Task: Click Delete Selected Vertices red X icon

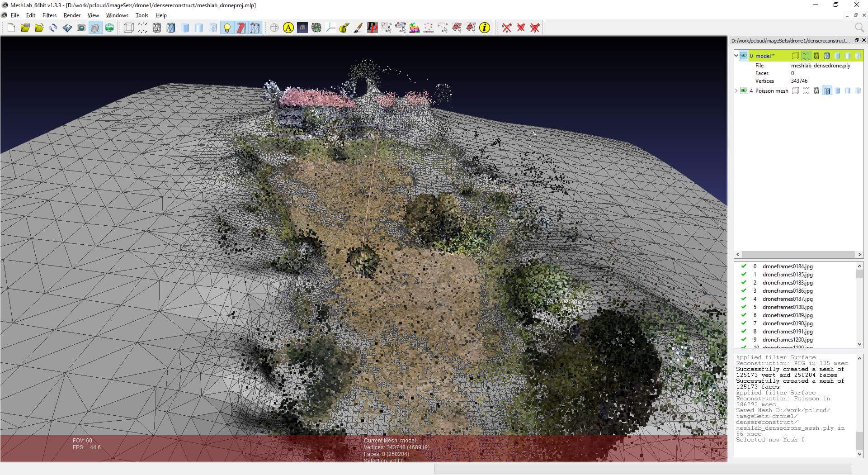Action: coord(507,28)
